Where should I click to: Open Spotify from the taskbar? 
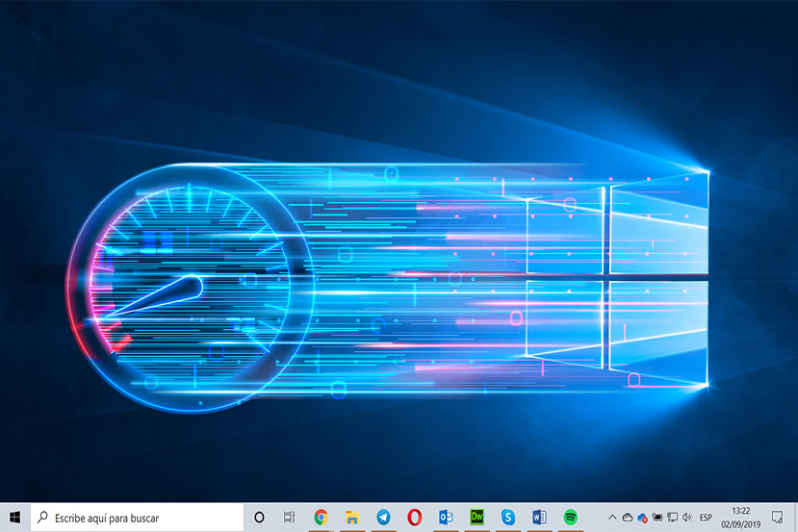[571, 518]
